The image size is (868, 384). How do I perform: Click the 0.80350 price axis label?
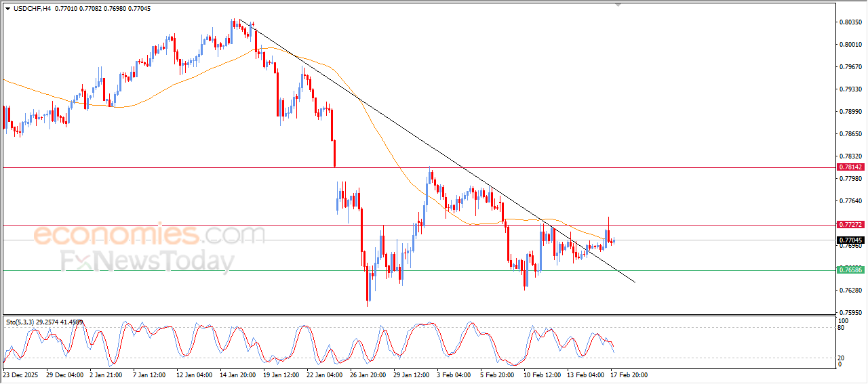[850, 22]
